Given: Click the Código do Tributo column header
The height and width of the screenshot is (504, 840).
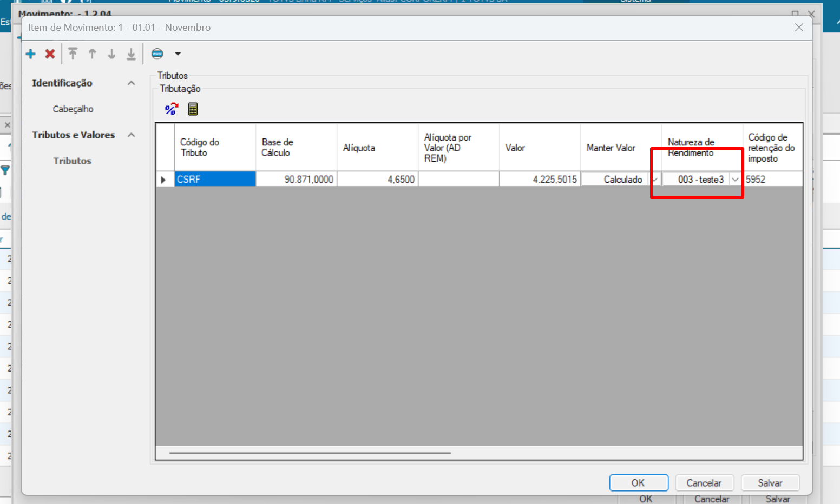Looking at the screenshot, I should 215,147.
